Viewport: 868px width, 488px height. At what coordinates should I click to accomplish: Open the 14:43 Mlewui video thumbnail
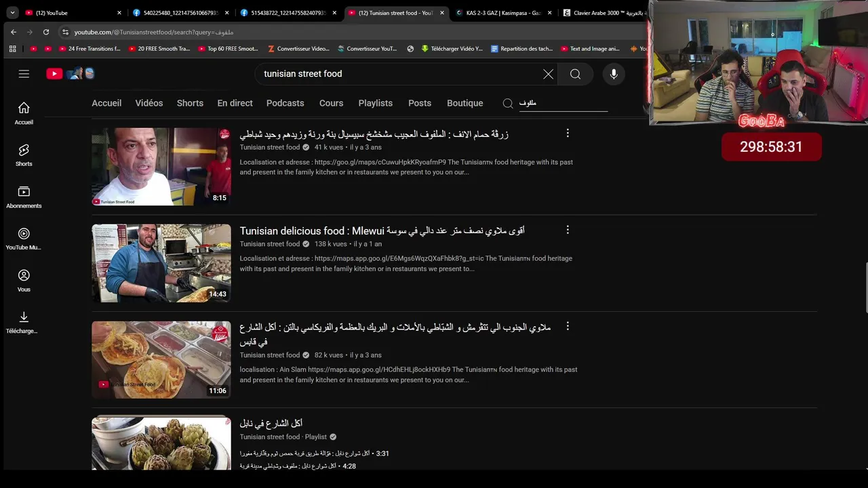pyautogui.click(x=161, y=263)
